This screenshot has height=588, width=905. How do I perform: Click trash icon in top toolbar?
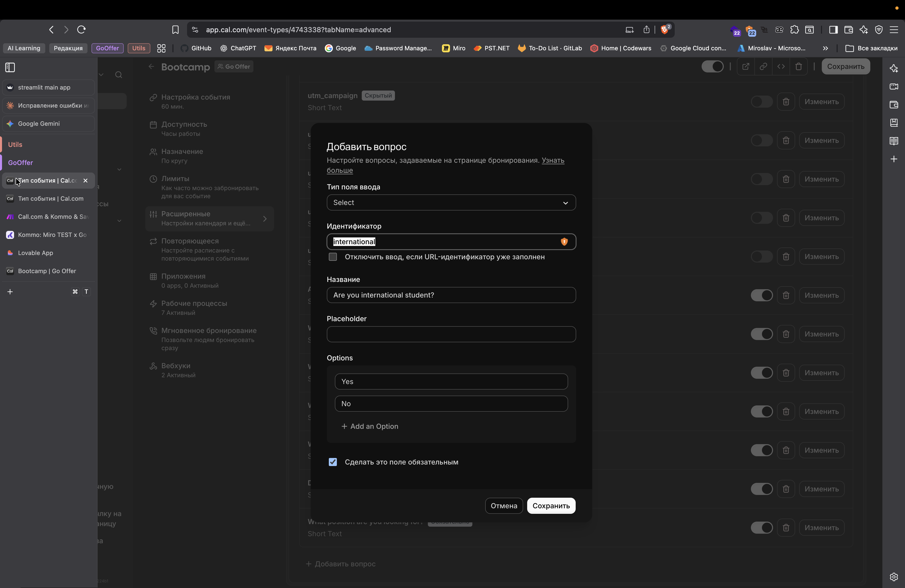pos(798,67)
